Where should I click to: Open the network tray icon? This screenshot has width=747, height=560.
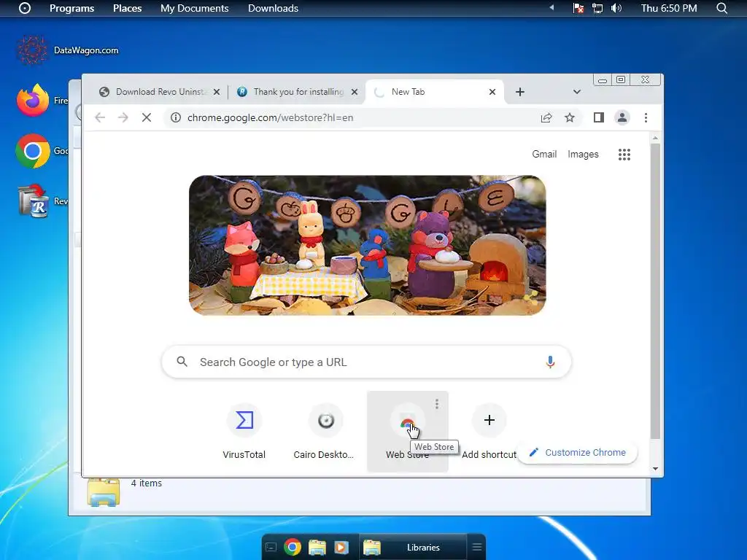tap(597, 8)
